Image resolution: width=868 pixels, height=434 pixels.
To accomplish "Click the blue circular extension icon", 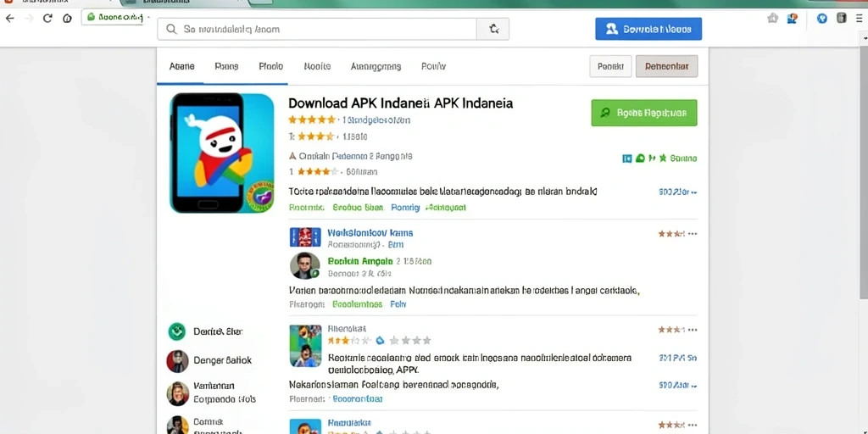I will pos(822,19).
